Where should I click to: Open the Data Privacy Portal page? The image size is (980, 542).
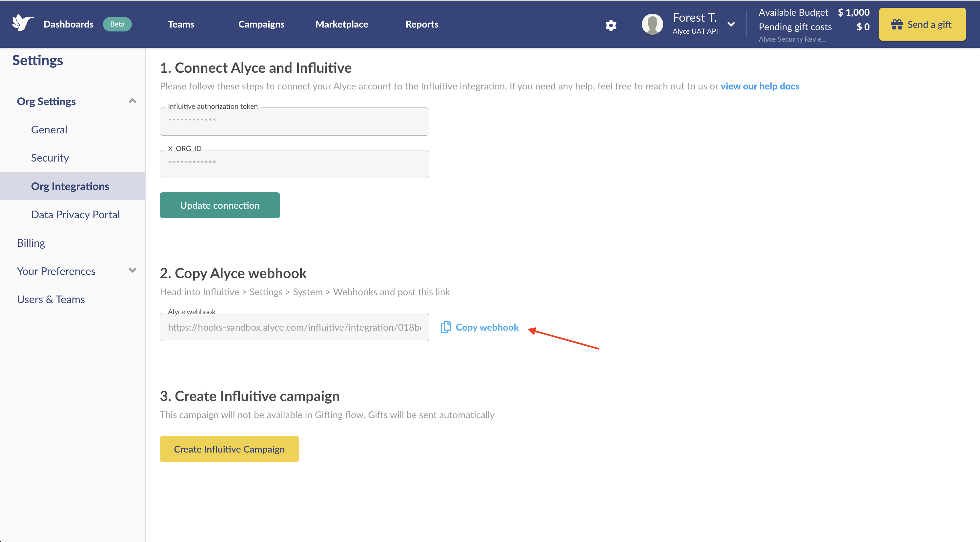tap(75, 214)
